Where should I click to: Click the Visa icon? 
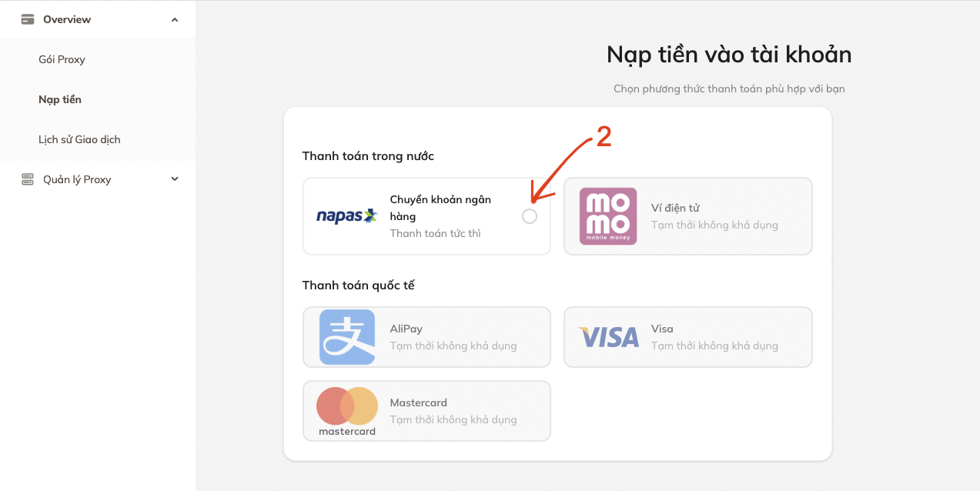[607, 337]
